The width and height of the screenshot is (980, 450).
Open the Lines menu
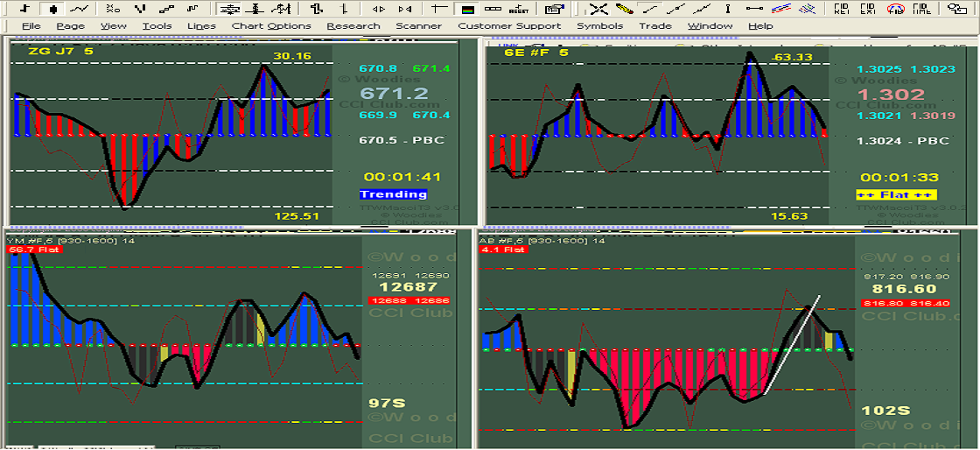[201, 26]
